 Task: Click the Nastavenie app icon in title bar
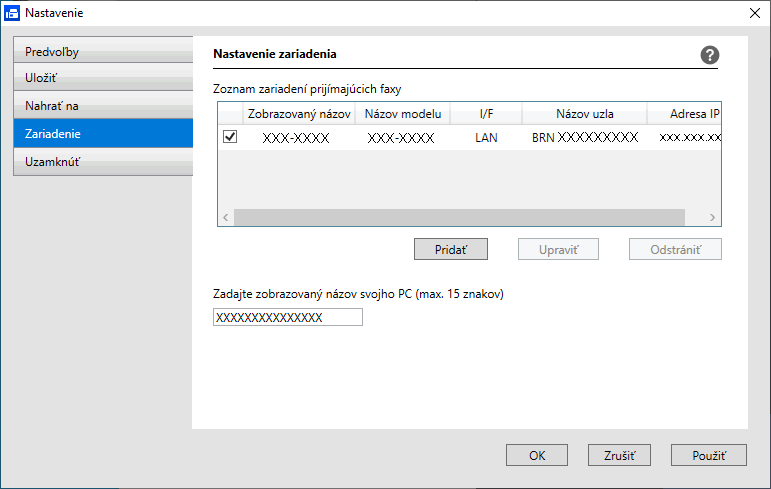point(11,13)
